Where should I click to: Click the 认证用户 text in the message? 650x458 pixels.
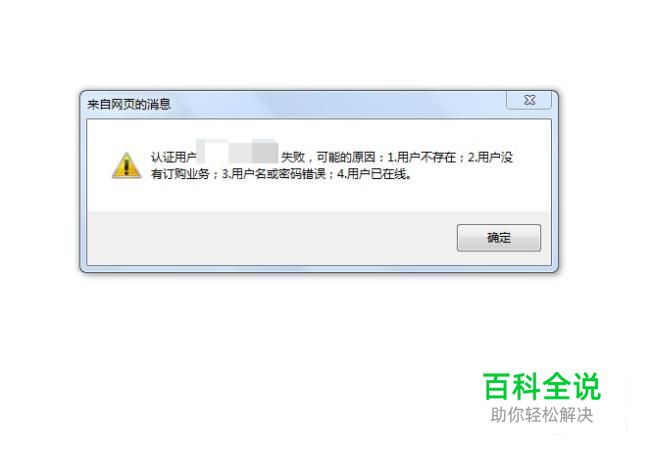(173, 157)
